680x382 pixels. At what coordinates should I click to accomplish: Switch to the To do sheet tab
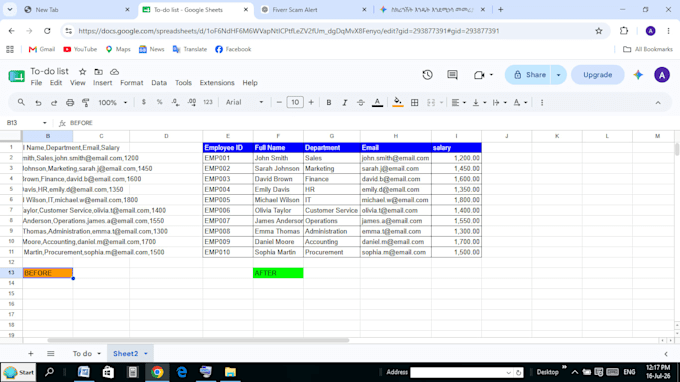[x=82, y=354]
